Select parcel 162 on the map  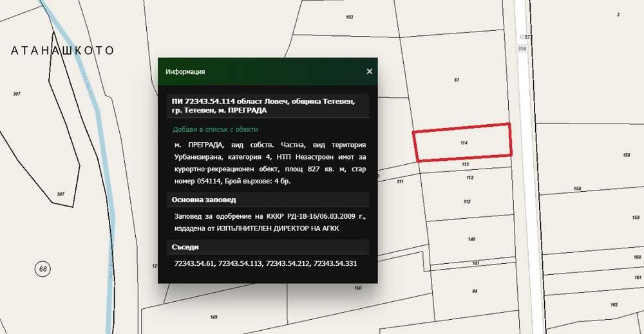pyautogui.click(x=614, y=305)
